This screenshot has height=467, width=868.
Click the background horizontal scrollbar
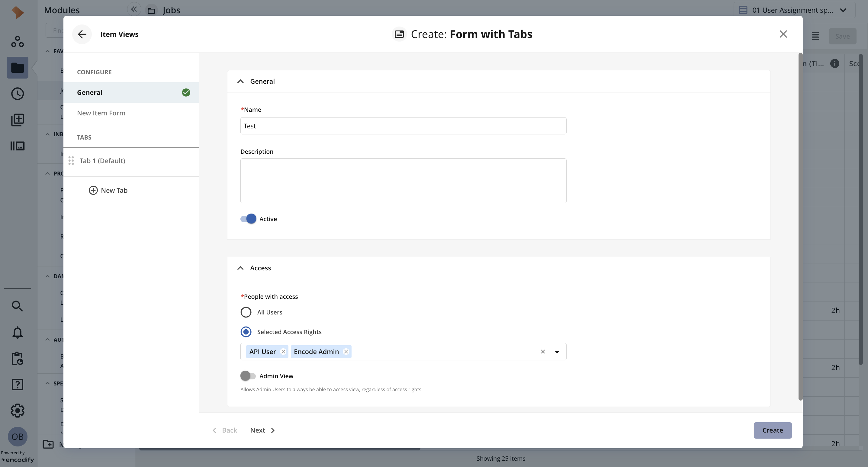[280, 449]
